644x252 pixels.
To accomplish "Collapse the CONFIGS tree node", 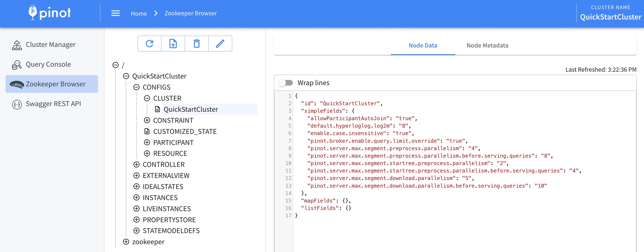I will pyautogui.click(x=136, y=87).
